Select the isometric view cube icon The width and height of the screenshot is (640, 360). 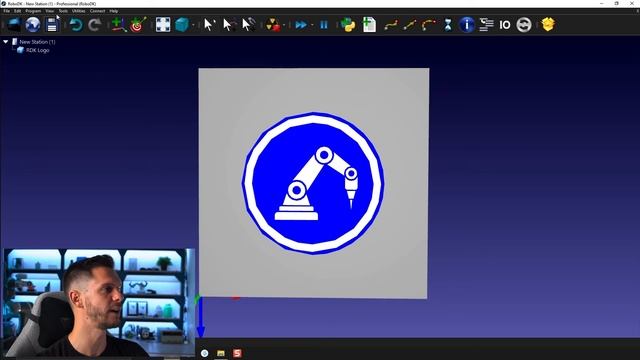(x=182, y=24)
